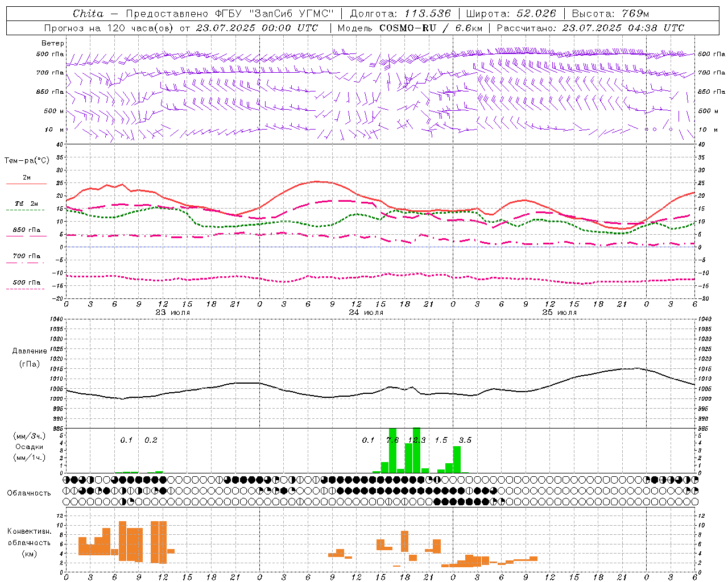Click the 7.6 precipitation value
The width and height of the screenshot is (728, 582).
392,440
